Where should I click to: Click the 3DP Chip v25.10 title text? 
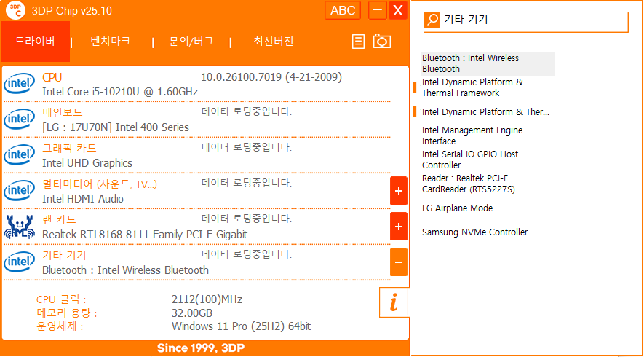(x=72, y=11)
